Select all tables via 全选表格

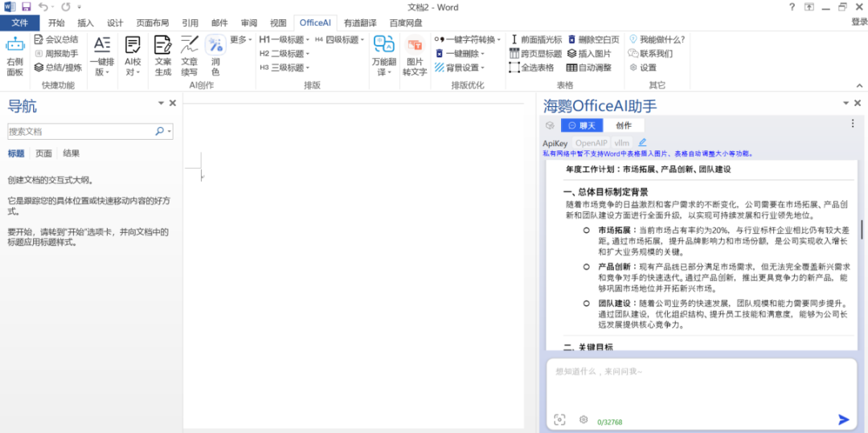(531, 67)
